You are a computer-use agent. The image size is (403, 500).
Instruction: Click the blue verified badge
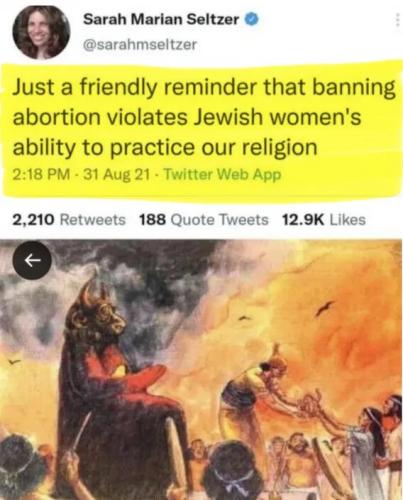click(x=252, y=20)
